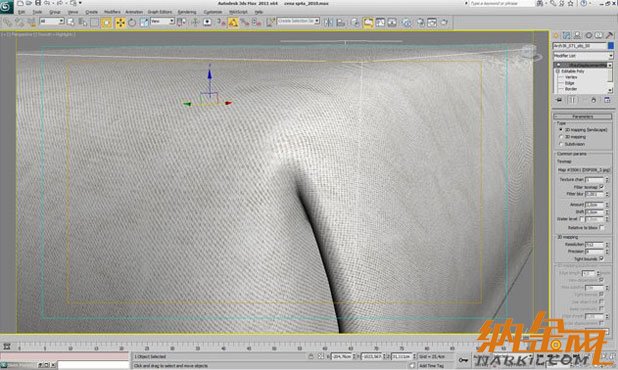Open the Edit menu
This screenshot has width=618, height=370.
[x=21, y=12]
